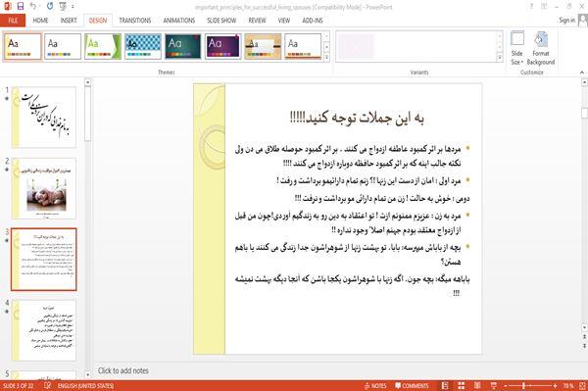The height and width of the screenshot is (391, 588).
Task: Switch to the VIEW tab
Action: coord(284,21)
